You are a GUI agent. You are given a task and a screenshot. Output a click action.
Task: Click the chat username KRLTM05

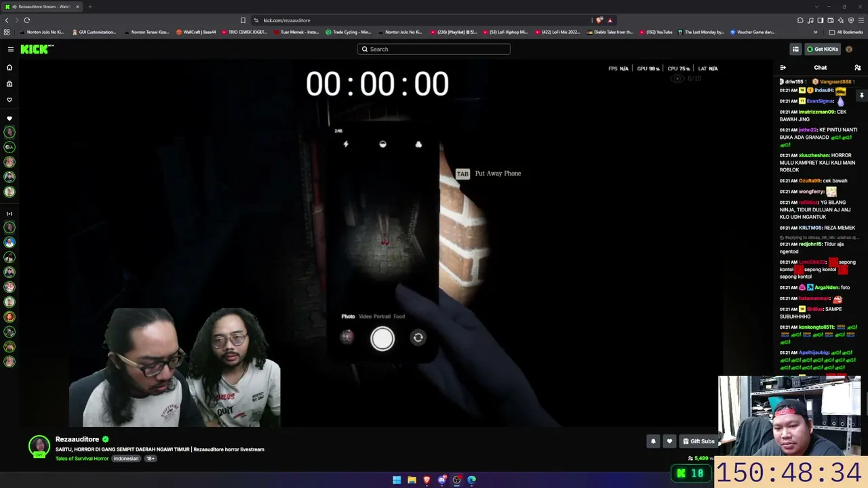810,228
